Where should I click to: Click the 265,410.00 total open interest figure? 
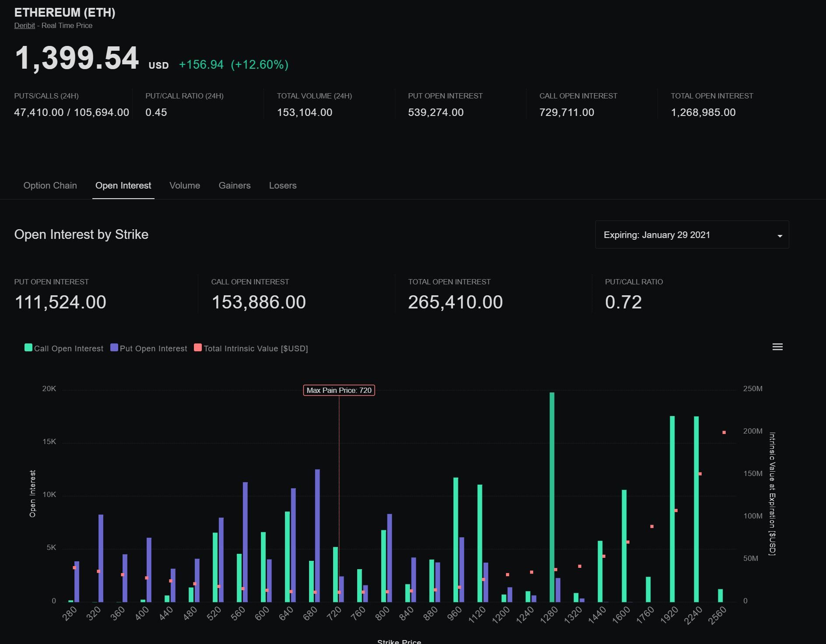(455, 302)
